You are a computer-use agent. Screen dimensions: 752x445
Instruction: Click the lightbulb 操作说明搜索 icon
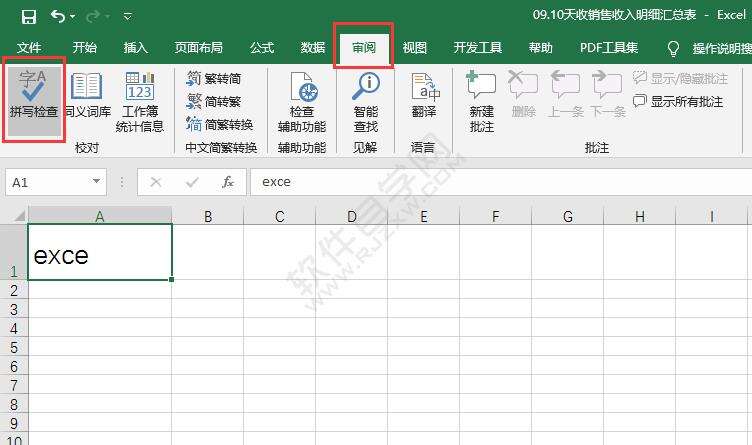[x=673, y=48]
